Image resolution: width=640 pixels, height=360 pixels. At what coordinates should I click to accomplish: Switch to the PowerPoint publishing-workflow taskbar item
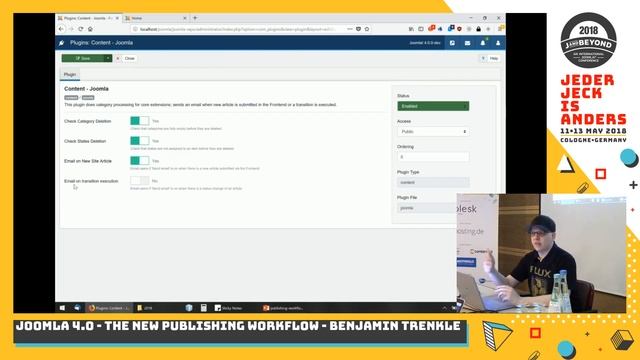(283, 308)
